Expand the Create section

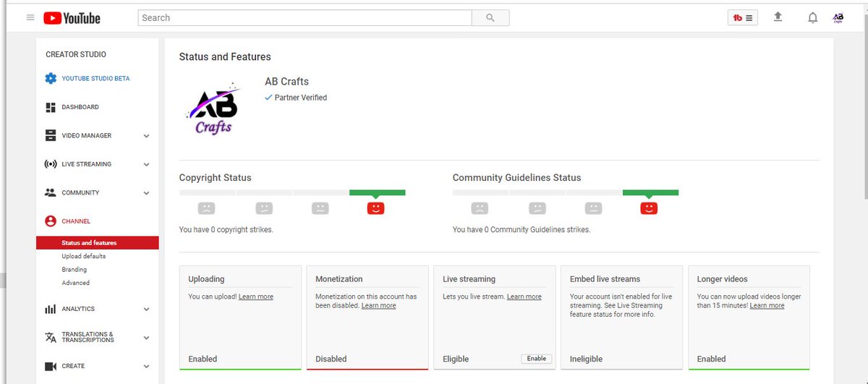146,367
